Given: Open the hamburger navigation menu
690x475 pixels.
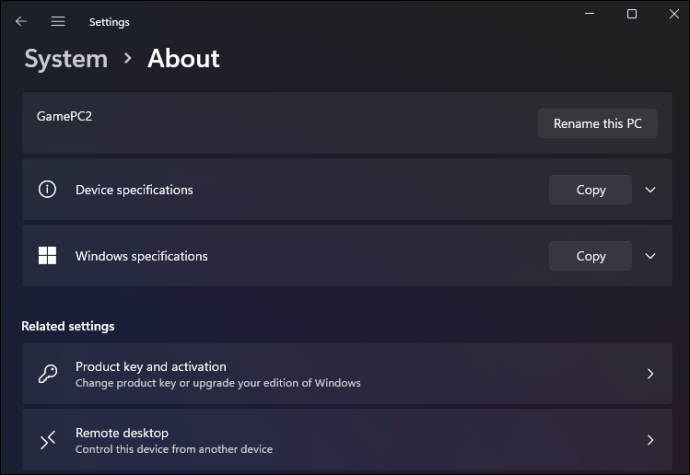Looking at the screenshot, I should [x=58, y=21].
